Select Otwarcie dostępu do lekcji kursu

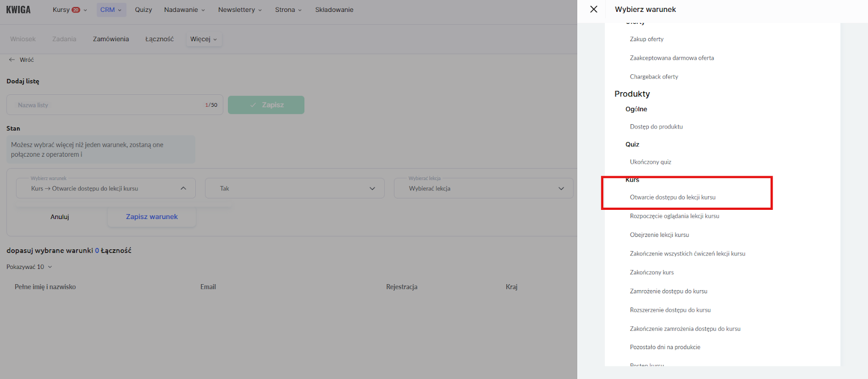pyautogui.click(x=672, y=197)
